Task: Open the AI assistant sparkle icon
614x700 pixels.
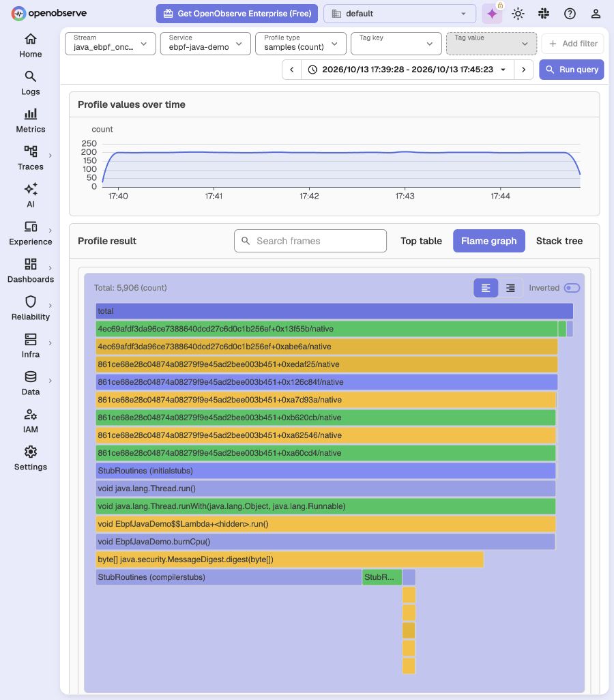Action: coord(492,14)
